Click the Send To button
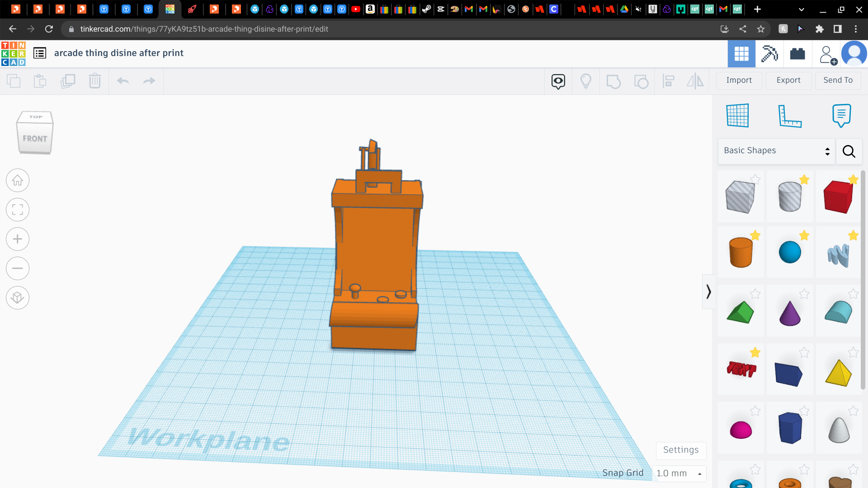This screenshot has width=868, height=488. click(x=838, y=80)
